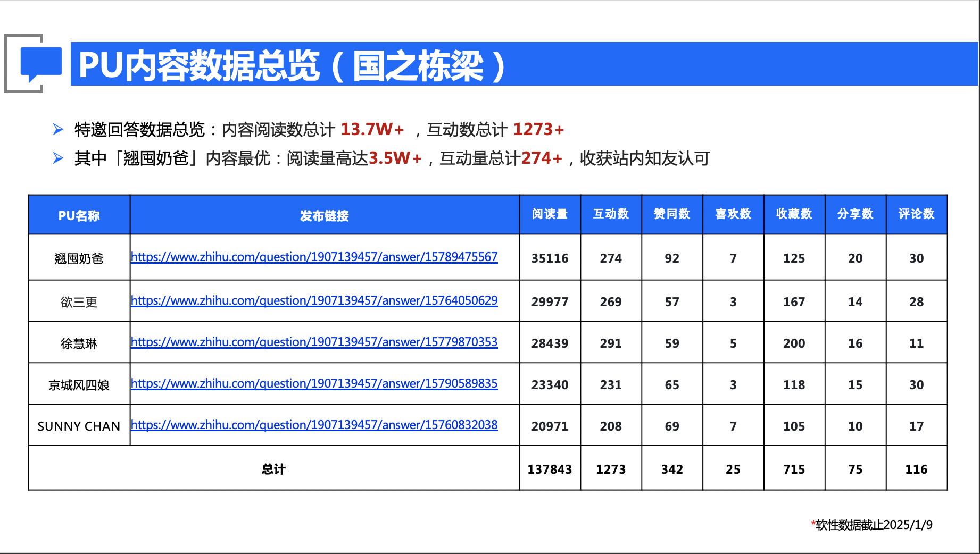
Task: Click the first bullet arrow icon
Action: [58, 129]
